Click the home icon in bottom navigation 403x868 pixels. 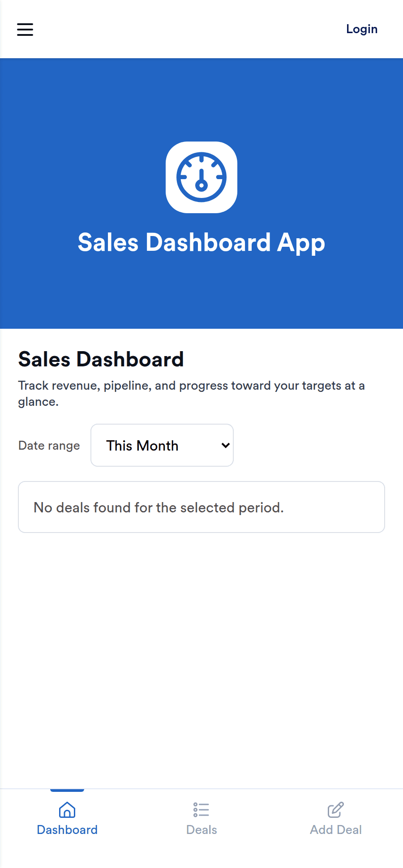tap(67, 810)
